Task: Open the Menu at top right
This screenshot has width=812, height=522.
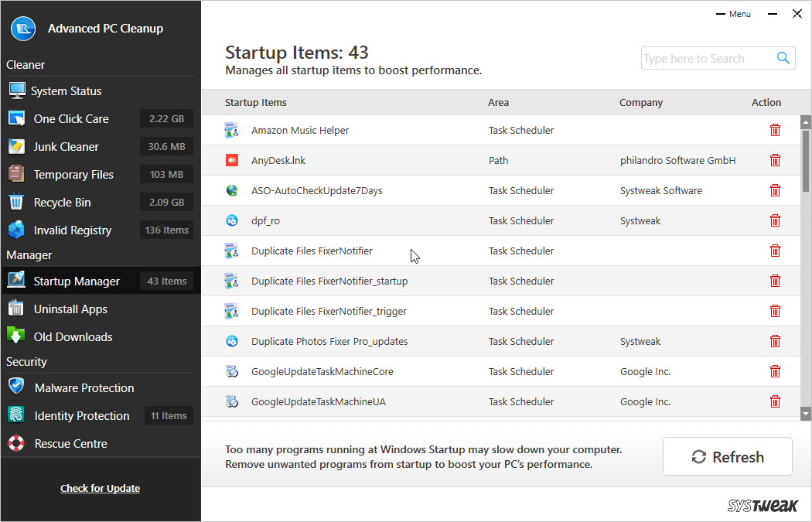Action: (x=733, y=14)
